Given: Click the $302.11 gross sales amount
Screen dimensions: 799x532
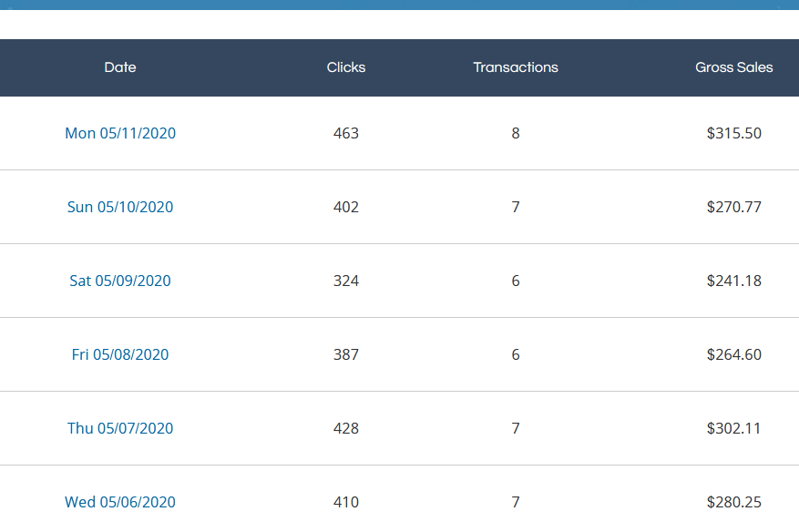Looking at the screenshot, I should pyautogui.click(x=733, y=428).
